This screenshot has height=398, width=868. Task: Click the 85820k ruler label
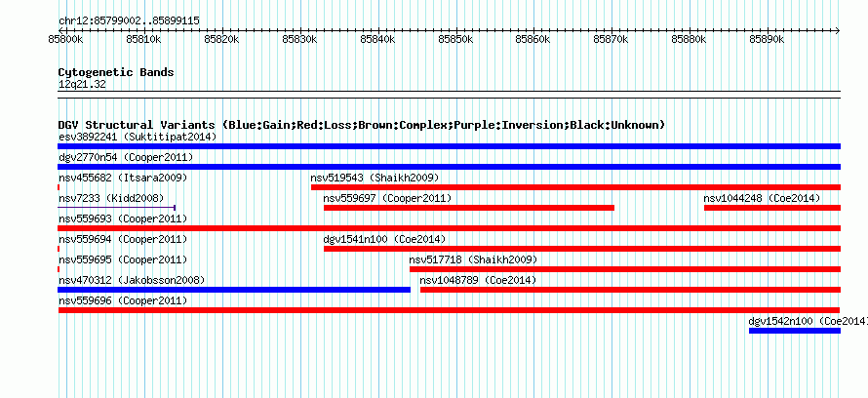(x=222, y=39)
